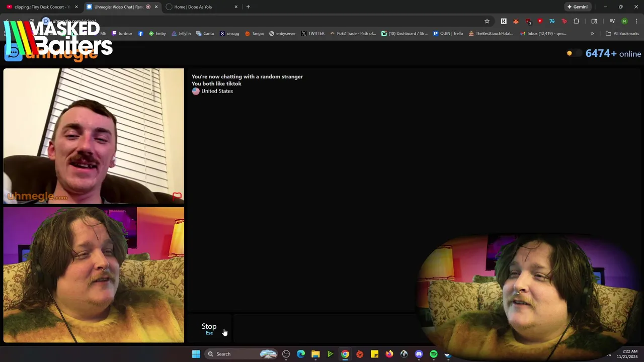The height and width of the screenshot is (362, 644).
Task: Expand the hidden bookmarks chevron
Action: [592, 34]
